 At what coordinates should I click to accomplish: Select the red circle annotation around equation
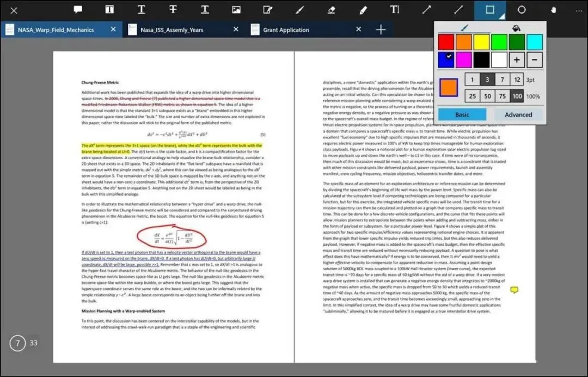pos(171,237)
